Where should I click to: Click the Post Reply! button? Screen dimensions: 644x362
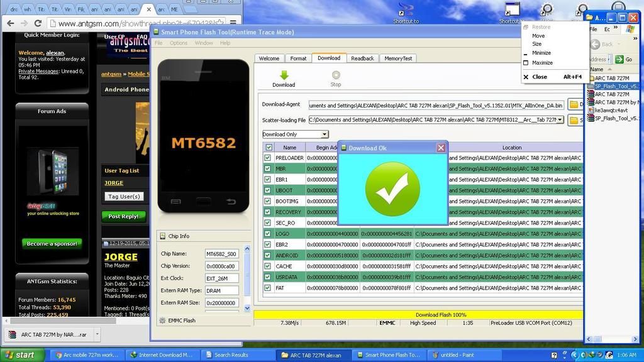(124, 216)
